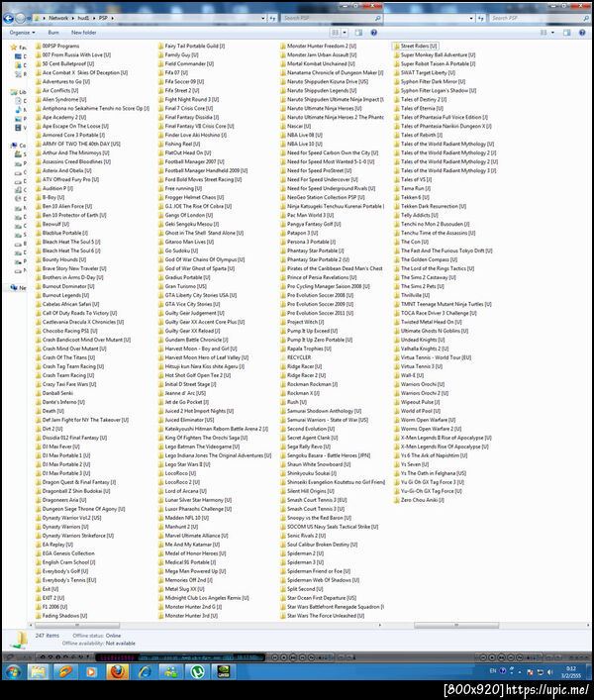The image size is (594, 700).
Task: Select God Of War Chains Of Olympus [U]
Action: [201, 259]
